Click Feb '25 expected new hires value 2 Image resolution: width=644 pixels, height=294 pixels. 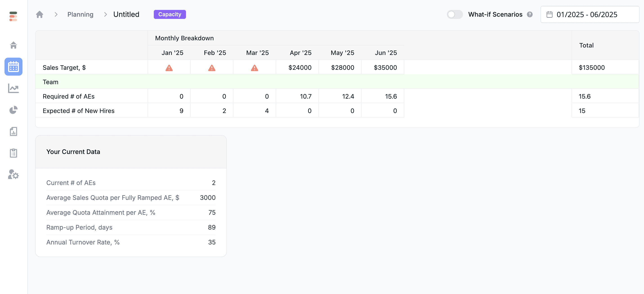click(224, 111)
